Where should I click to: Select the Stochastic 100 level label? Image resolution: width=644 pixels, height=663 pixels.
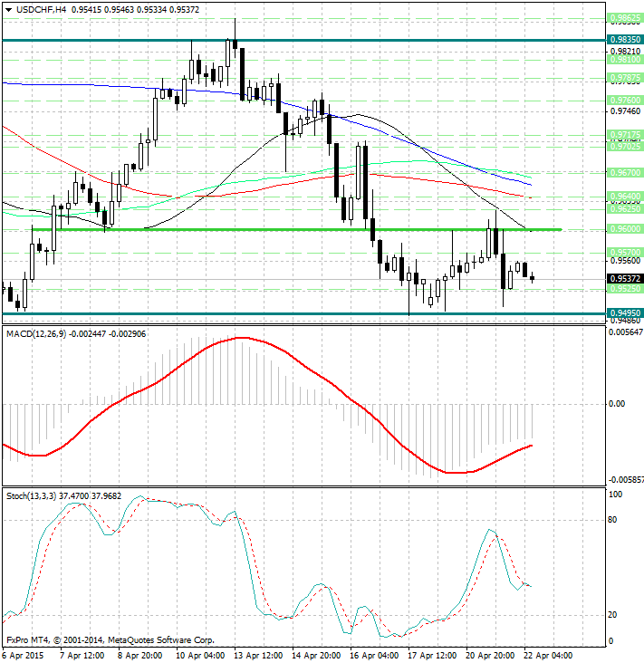tap(614, 495)
